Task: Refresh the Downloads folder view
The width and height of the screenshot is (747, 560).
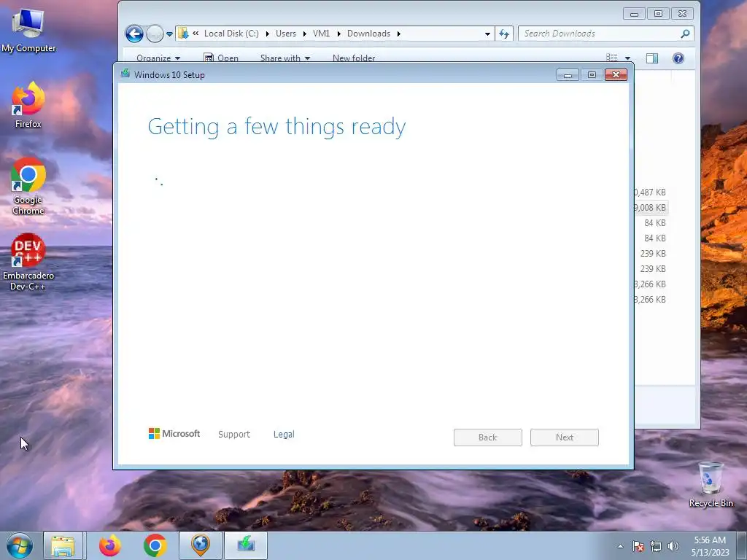Action: [504, 34]
